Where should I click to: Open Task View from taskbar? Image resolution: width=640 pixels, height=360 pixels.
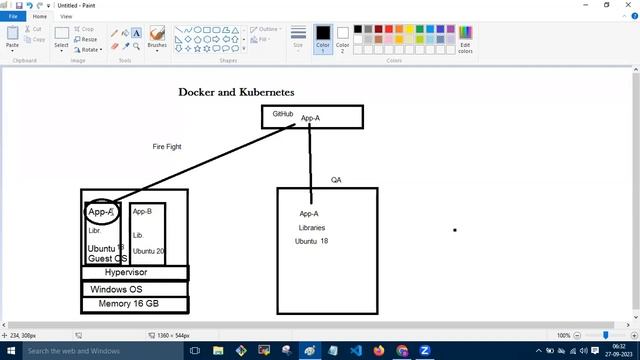pyautogui.click(x=195, y=351)
